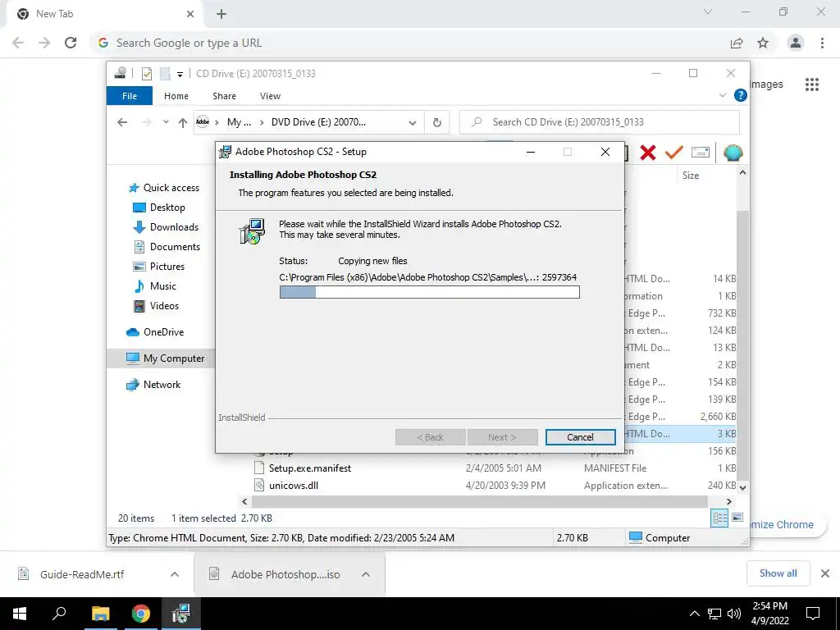Click the Adobe icon in the address bar

203,122
